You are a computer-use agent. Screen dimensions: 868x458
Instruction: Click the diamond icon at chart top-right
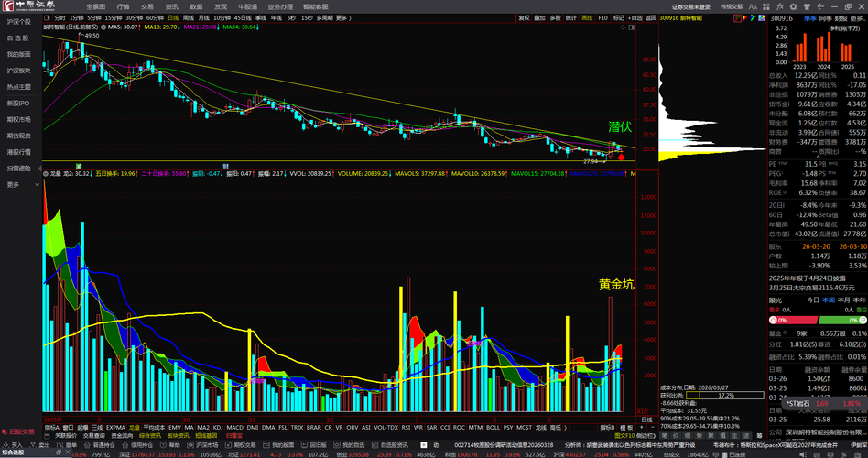point(624,27)
